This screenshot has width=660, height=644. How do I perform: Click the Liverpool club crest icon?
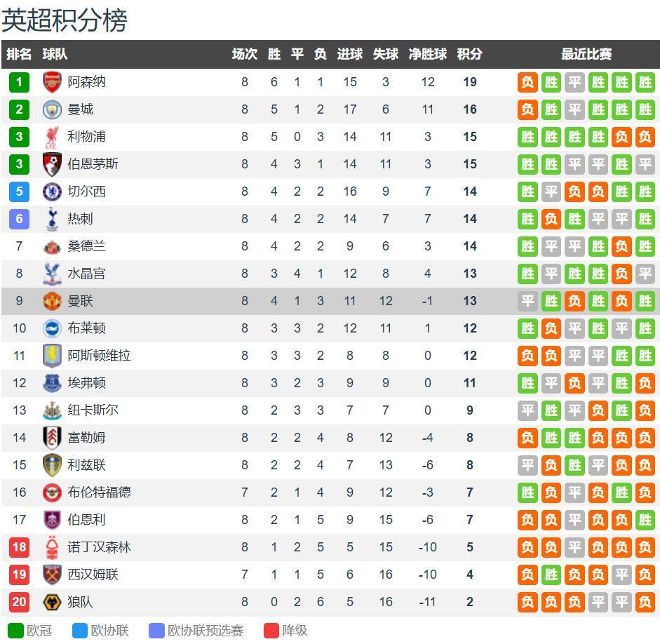pyautogui.click(x=53, y=137)
